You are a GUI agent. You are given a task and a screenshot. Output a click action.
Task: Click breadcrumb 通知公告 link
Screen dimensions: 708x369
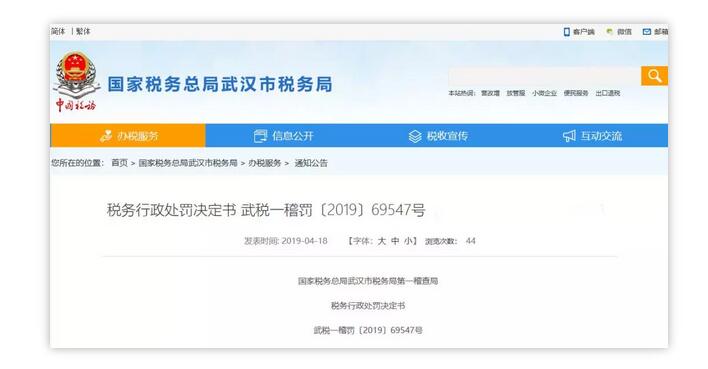[x=311, y=163]
